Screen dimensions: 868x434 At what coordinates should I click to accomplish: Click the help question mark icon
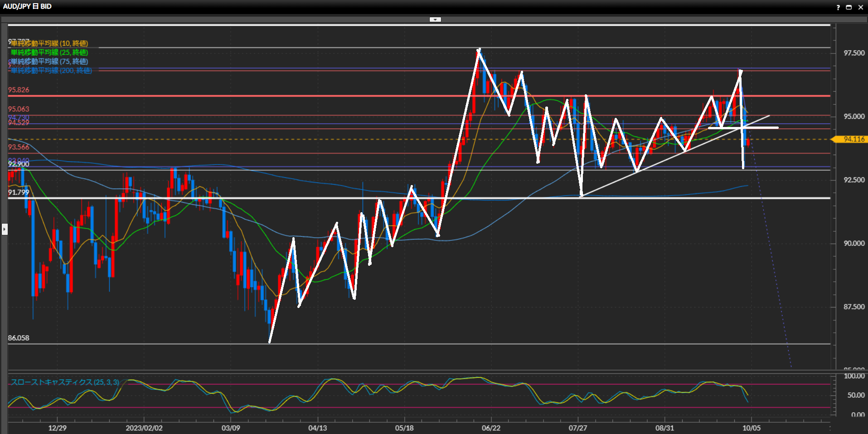click(x=838, y=7)
